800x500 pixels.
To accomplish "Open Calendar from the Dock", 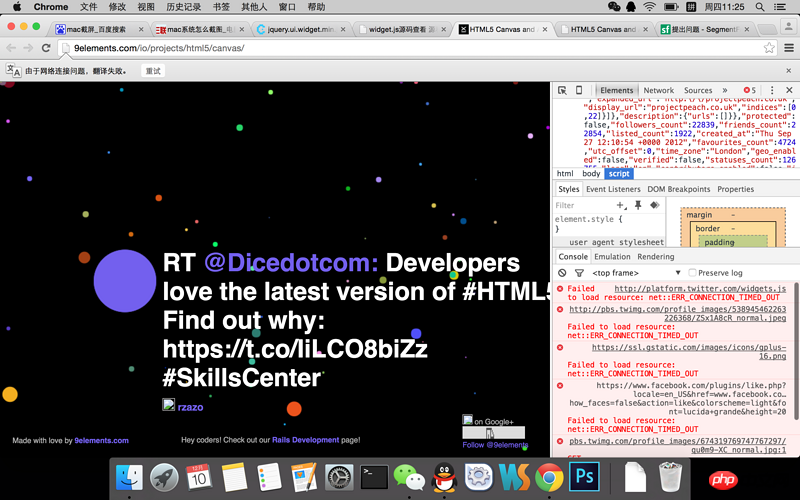I will click(199, 478).
